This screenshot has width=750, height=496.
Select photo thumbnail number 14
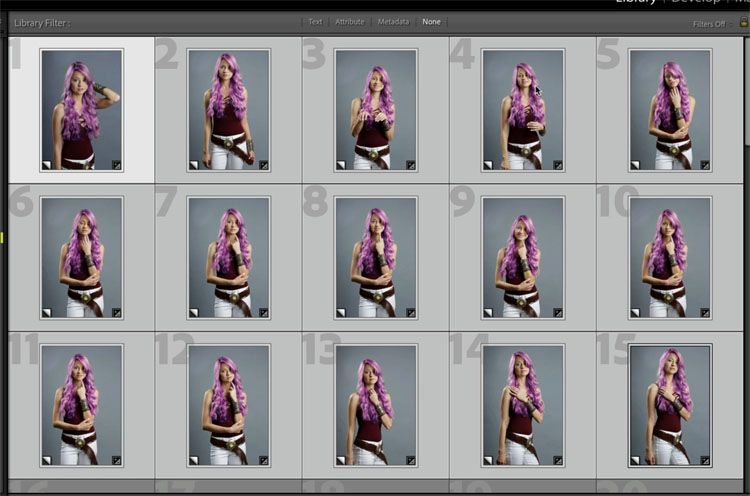tap(523, 406)
